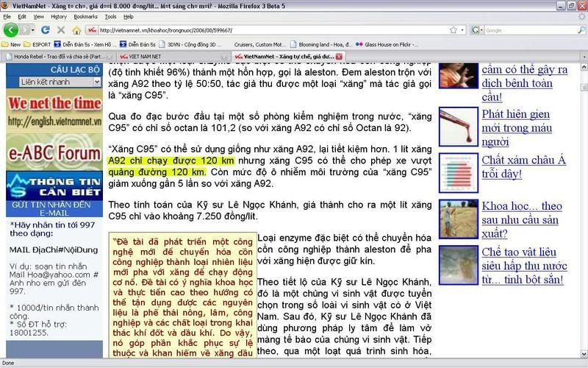Click the page scrollbar down arrow
Image resolution: width=588 pixels, height=368 pixels.
pyautogui.click(x=584, y=354)
